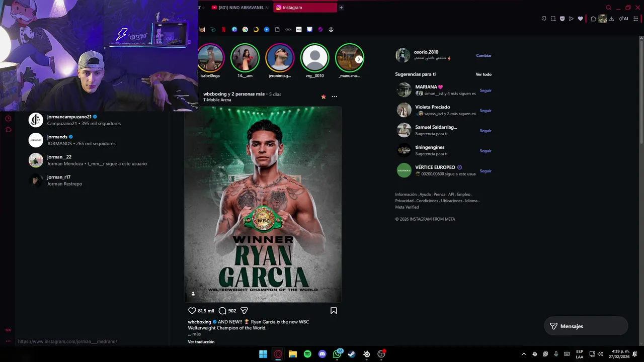Click Información footer link
The height and width of the screenshot is (362, 644).
point(406,195)
